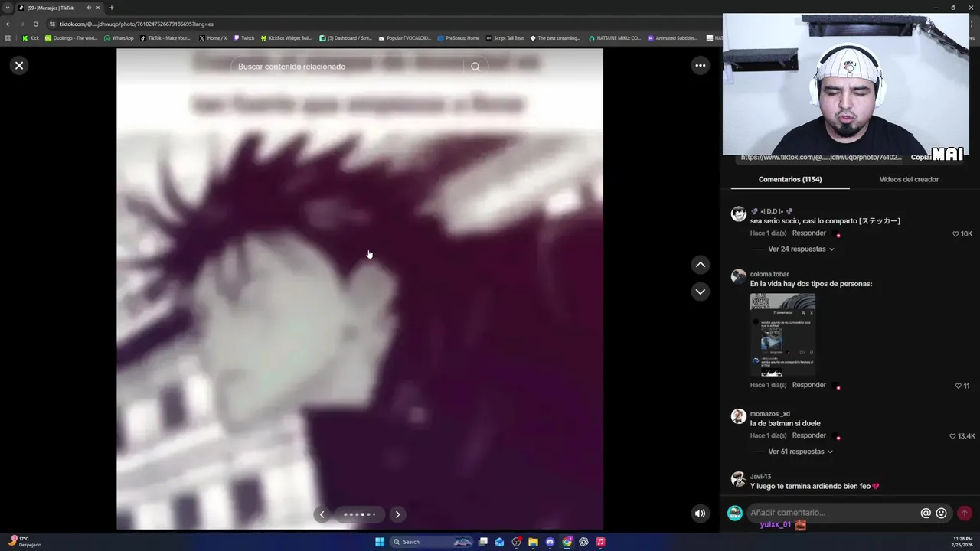
Task: Open the Windows Start menu
Action: 380,542
